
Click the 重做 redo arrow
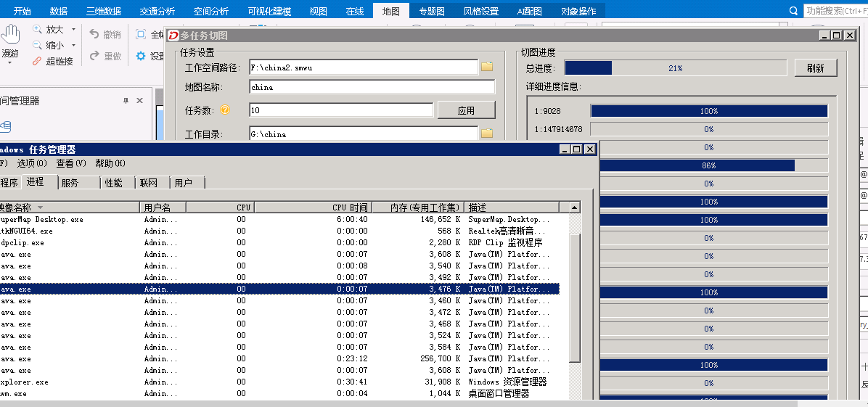[94, 55]
